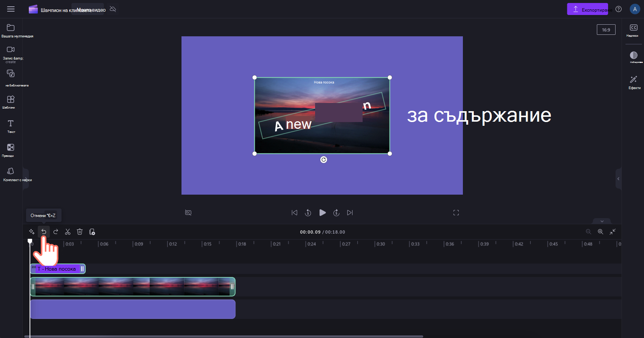
Task: Delete the selected clip with trash icon
Action: point(80,232)
